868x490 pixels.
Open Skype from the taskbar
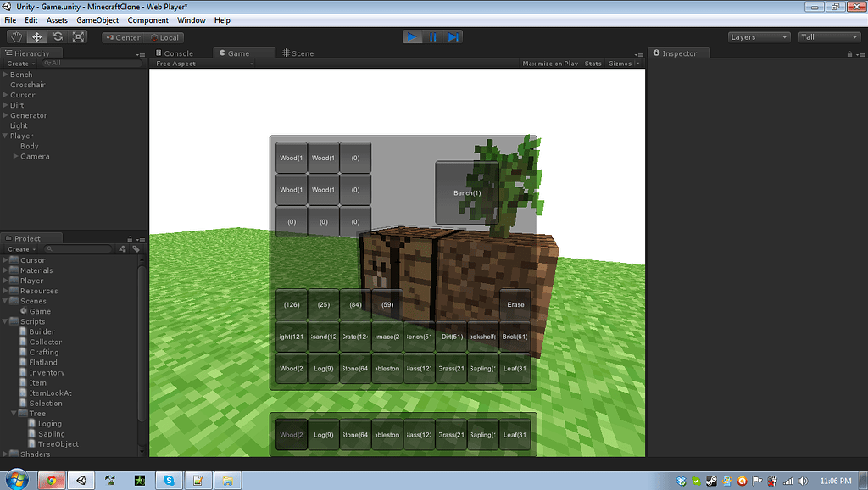(169, 480)
